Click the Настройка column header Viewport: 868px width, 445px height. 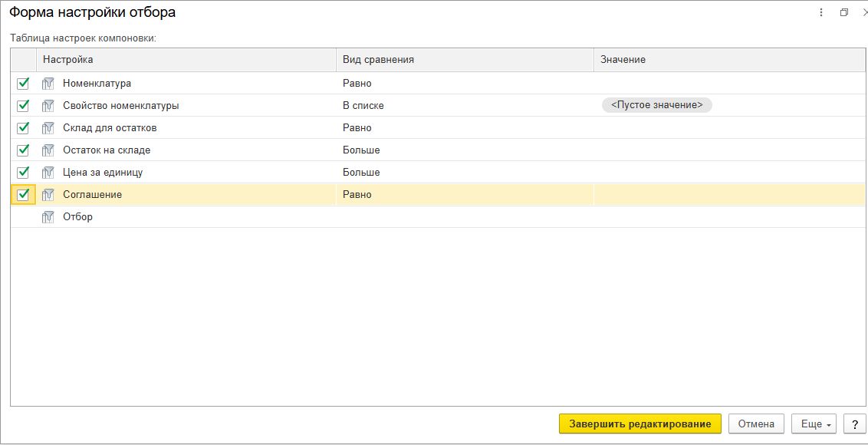[x=68, y=60]
